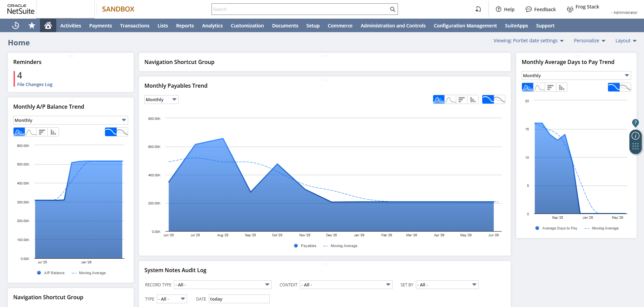Open the Create New icon in header
Screen dimensions: 644x307
coord(478,9)
